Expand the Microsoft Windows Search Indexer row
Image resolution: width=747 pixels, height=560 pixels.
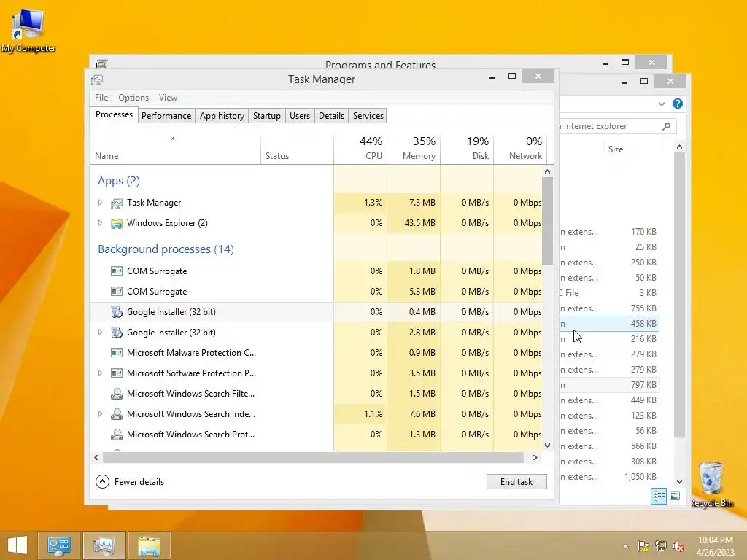(100, 414)
